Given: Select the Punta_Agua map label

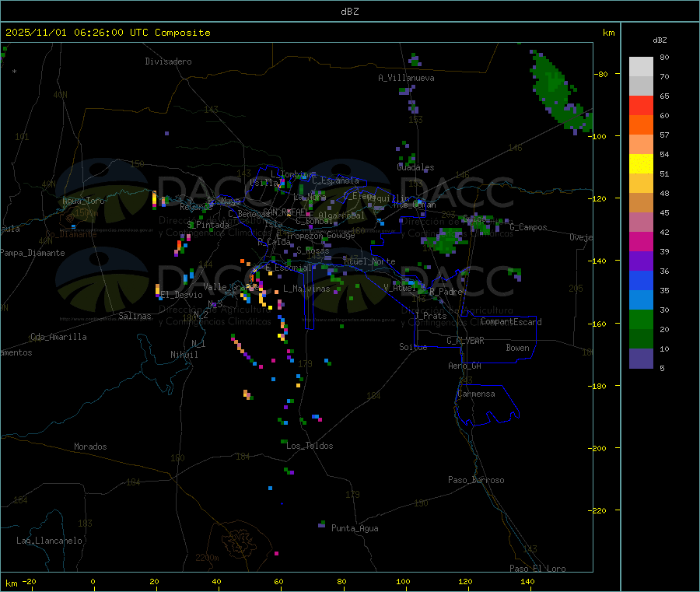Looking at the screenshot, I should coord(355,528).
